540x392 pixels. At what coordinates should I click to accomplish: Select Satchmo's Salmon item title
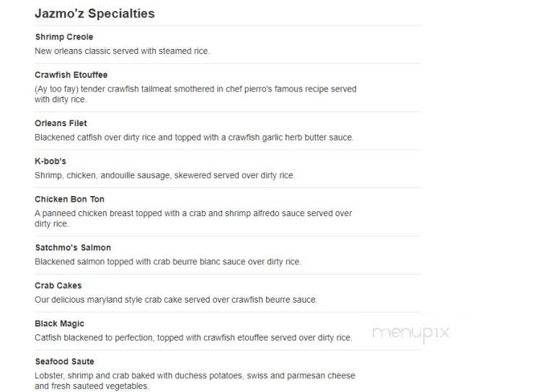pos(73,247)
